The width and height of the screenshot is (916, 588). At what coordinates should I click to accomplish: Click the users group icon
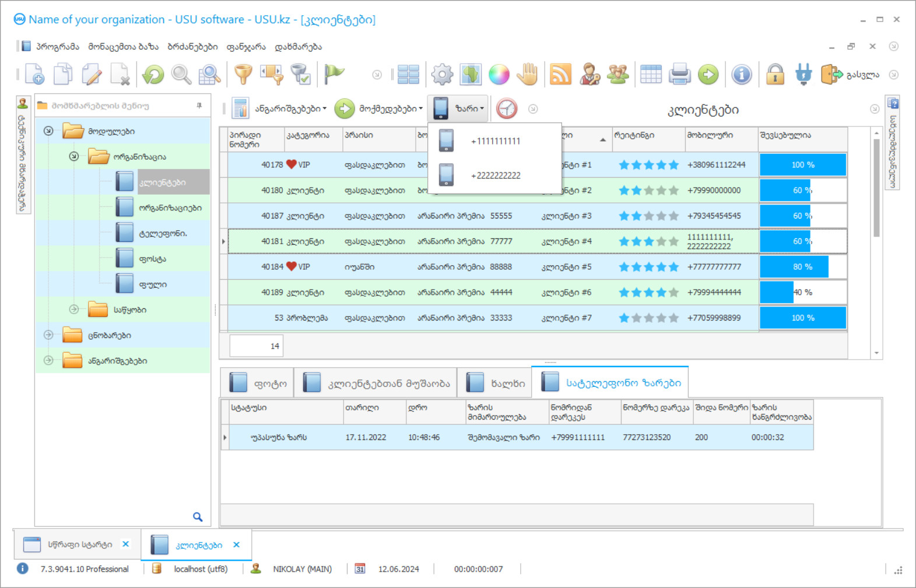tap(618, 75)
